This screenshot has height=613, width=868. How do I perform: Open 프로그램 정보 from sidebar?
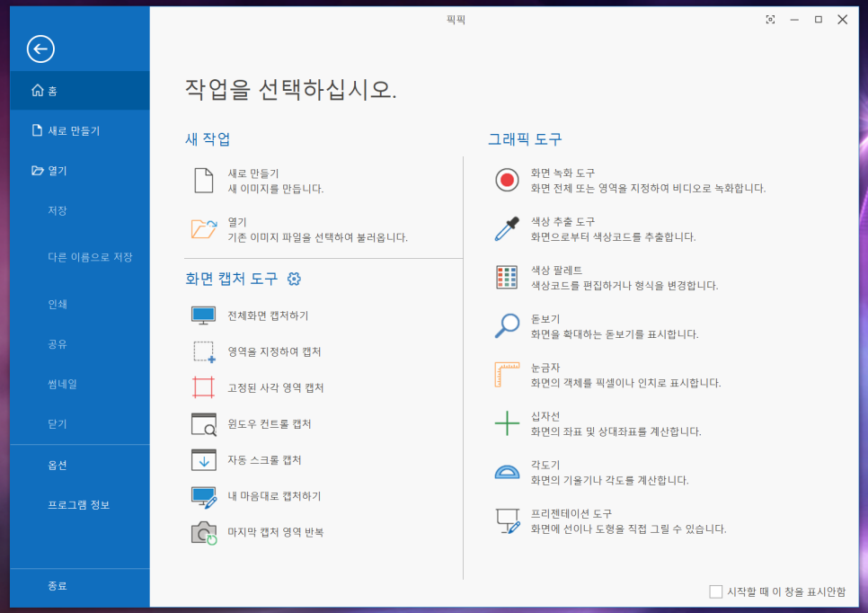coord(80,505)
